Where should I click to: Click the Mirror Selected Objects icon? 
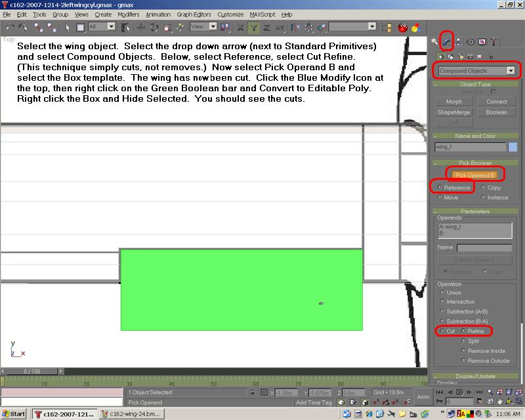[295, 28]
